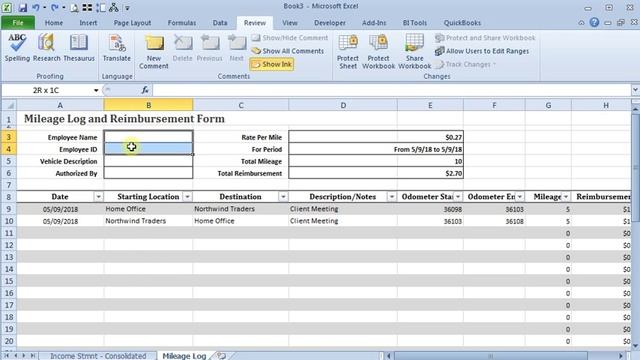Switch to the Add-Ins tab
Viewport: 640px width, 360px height.
pos(374,23)
